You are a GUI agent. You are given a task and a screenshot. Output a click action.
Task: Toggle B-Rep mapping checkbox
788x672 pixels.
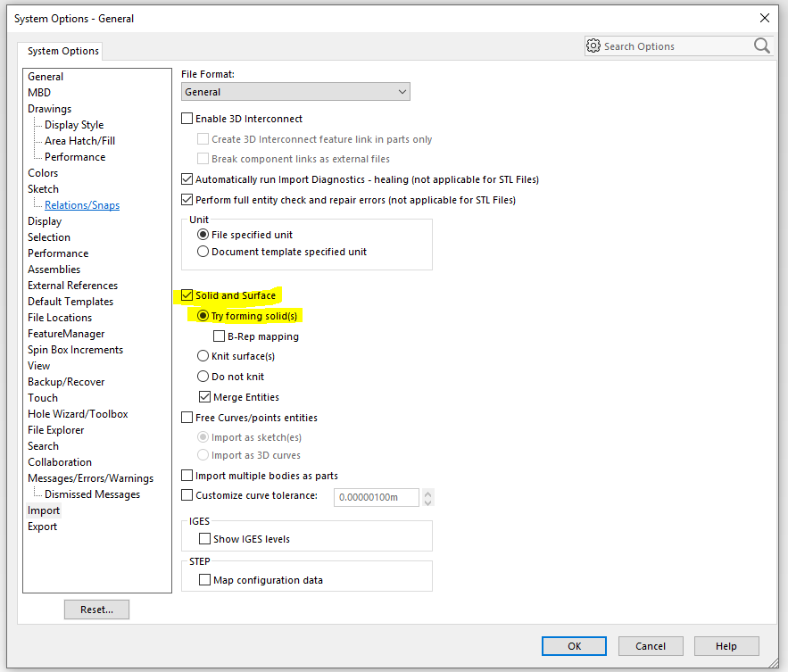coord(220,336)
